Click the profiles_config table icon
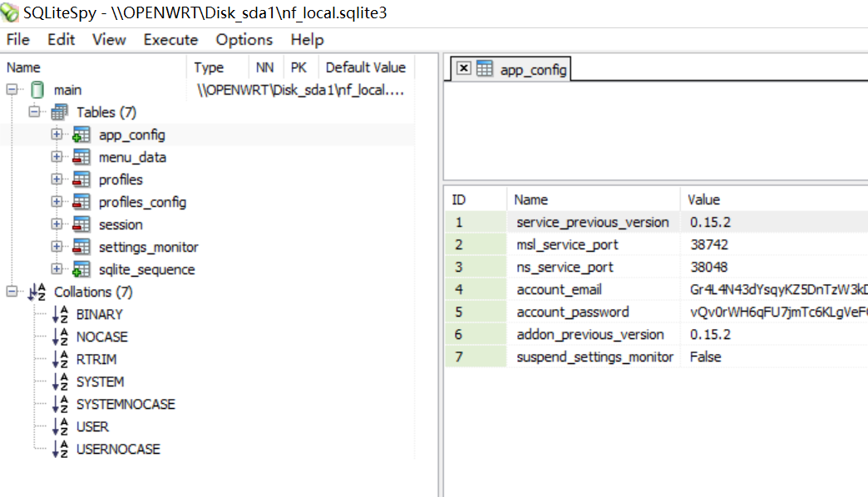 tap(81, 202)
